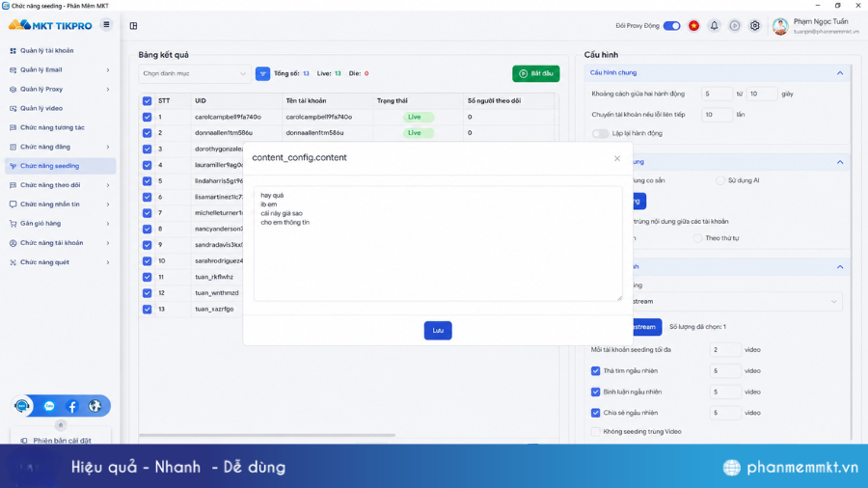Select Chức năng seeding menu item
This screenshot has width=868, height=488.
(x=61, y=166)
